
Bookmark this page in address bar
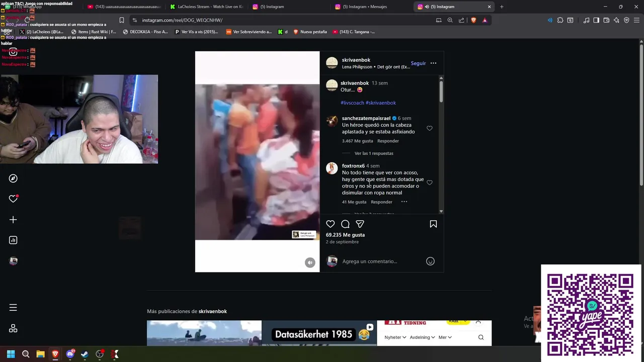121,20
